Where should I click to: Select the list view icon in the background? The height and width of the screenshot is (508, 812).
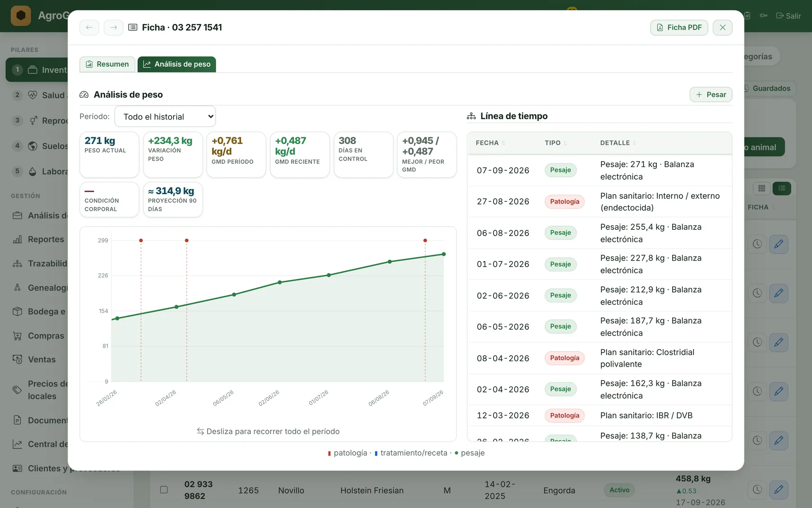pos(782,188)
